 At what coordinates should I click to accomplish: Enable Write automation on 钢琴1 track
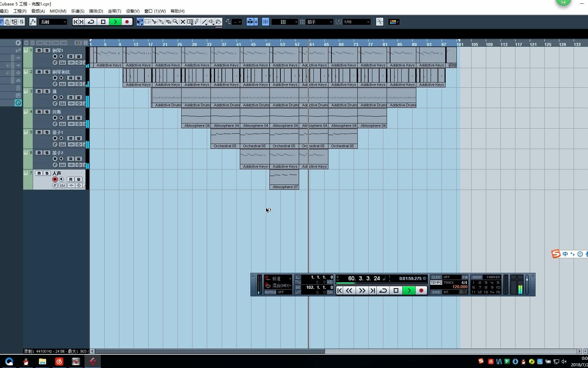(x=79, y=57)
